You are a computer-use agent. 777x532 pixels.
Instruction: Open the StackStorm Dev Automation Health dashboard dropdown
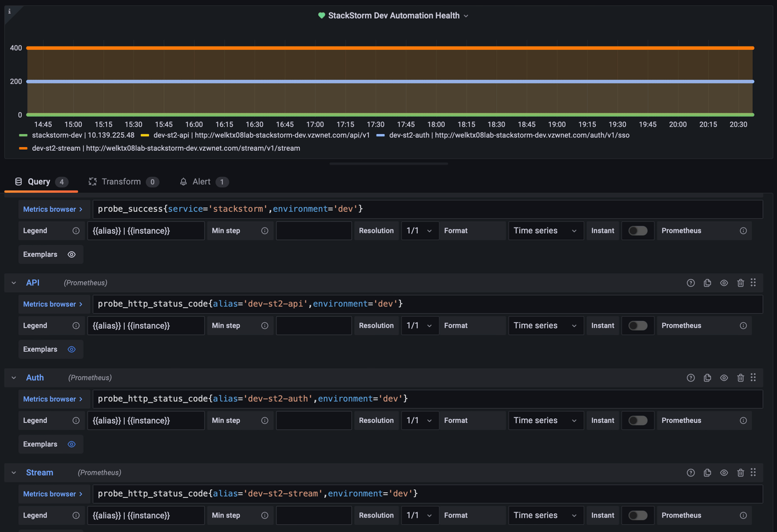click(466, 16)
